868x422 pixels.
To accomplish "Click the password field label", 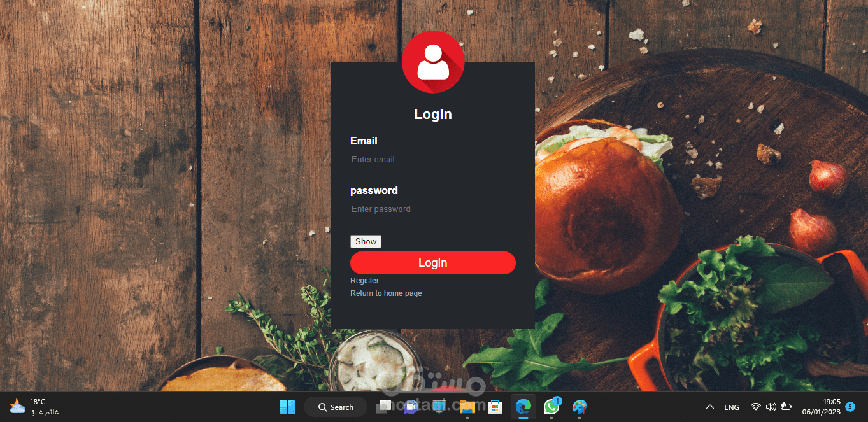I will pyautogui.click(x=374, y=190).
